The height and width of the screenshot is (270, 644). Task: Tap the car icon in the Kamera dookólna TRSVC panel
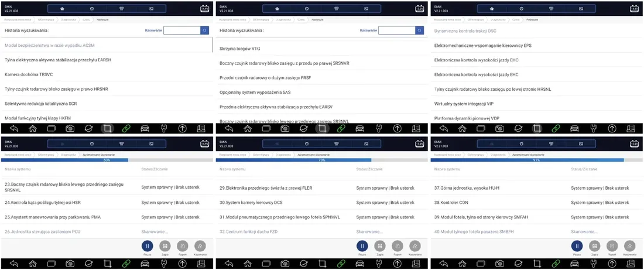tap(145, 129)
